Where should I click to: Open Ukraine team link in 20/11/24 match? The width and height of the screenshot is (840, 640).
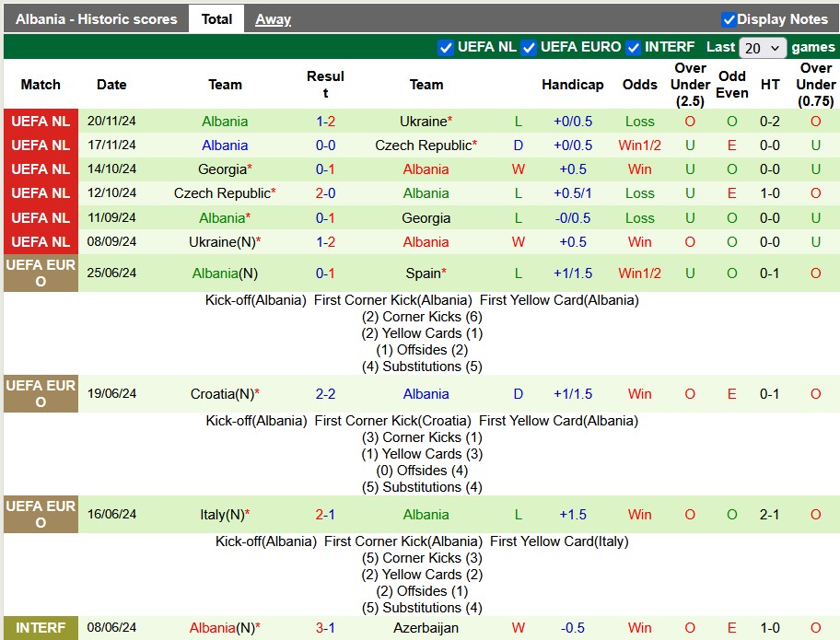(x=423, y=122)
